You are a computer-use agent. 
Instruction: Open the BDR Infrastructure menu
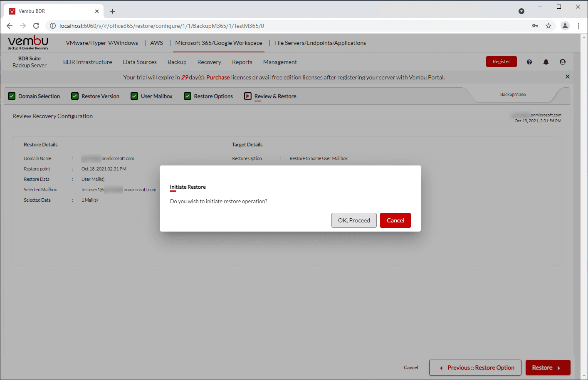point(88,62)
